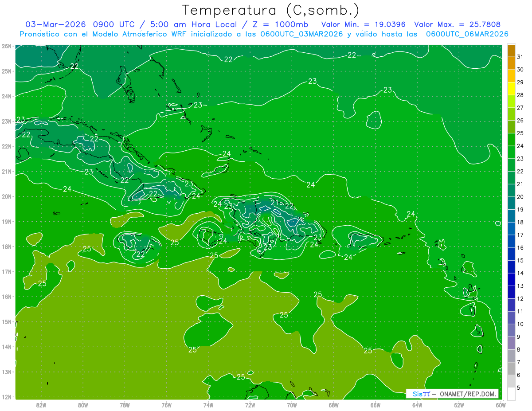532x411 pixels.
Task: Click color scale label 31
Action: click(520, 57)
